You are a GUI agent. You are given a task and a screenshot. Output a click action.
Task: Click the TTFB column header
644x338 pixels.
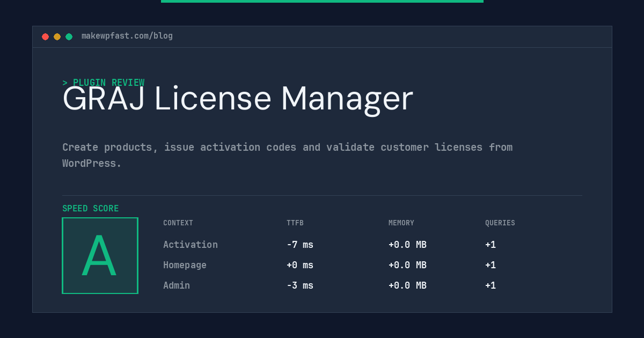pyautogui.click(x=295, y=223)
